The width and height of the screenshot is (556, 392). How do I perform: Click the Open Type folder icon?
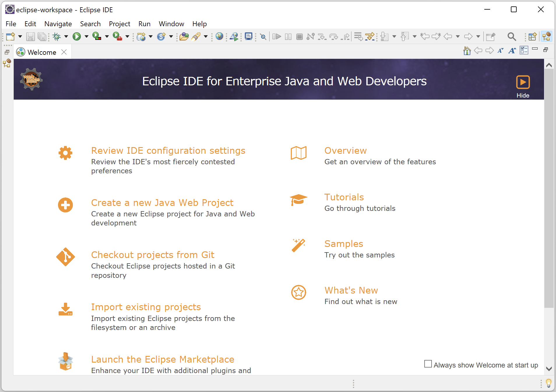(184, 37)
